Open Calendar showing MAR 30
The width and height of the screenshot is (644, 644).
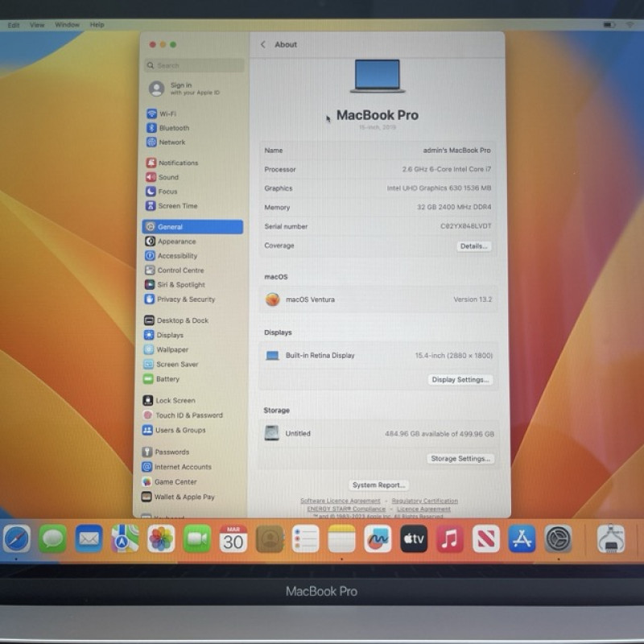(x=233, y=539)
